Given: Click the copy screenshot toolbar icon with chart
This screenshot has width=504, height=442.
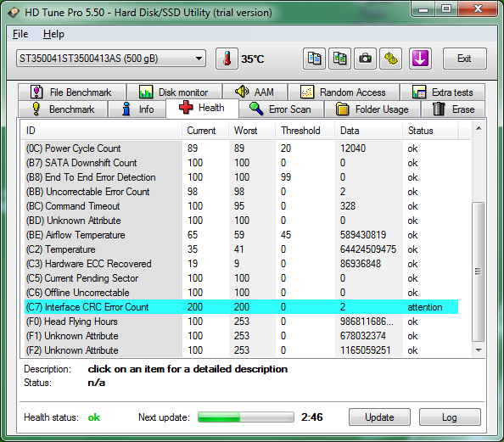Looking at the screenshot, I should tap(339, 59).
